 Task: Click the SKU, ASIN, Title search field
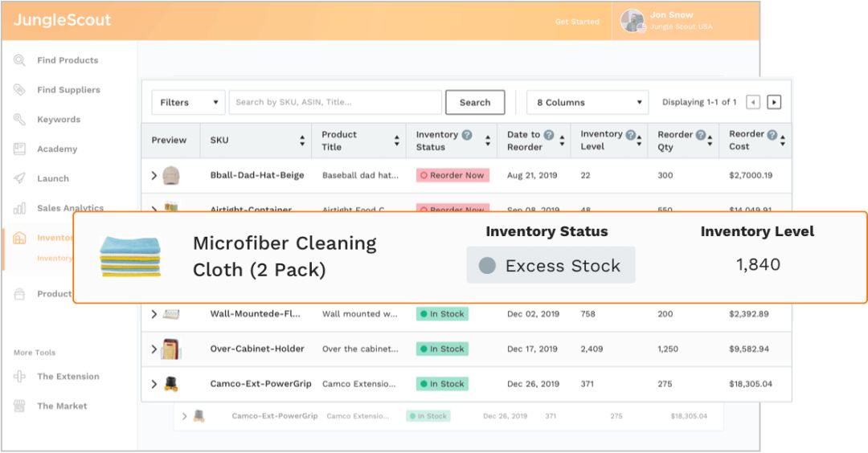coord(335,103)
